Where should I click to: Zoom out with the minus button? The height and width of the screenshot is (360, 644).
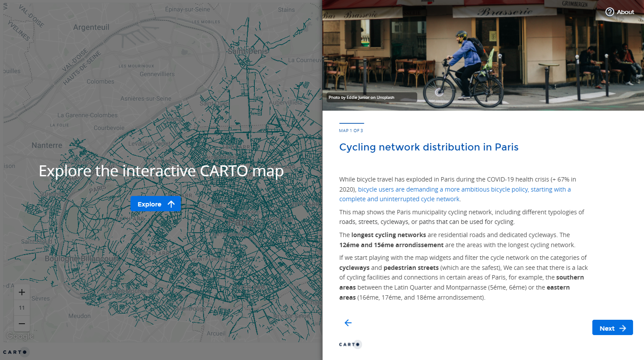click(x=22, y=324)
